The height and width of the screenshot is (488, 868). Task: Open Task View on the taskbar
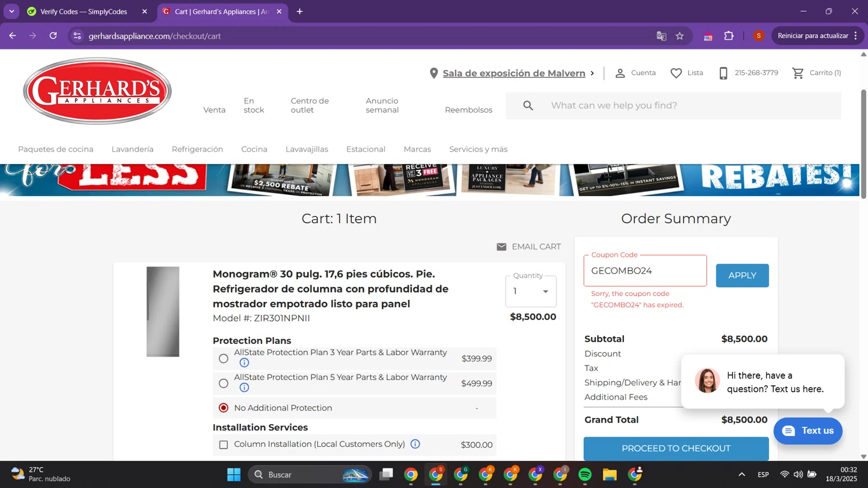tap(386, 475)
